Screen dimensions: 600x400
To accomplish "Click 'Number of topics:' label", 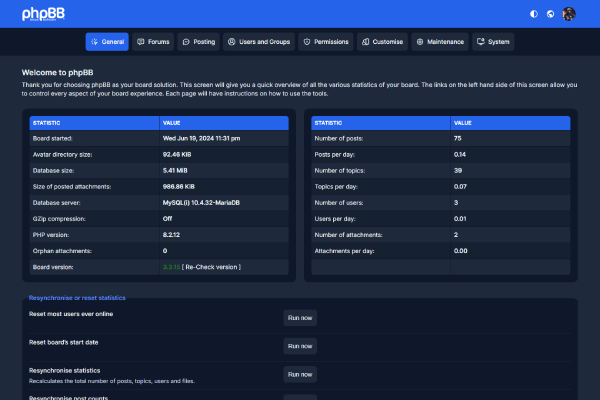I will (x=340, y=171).
